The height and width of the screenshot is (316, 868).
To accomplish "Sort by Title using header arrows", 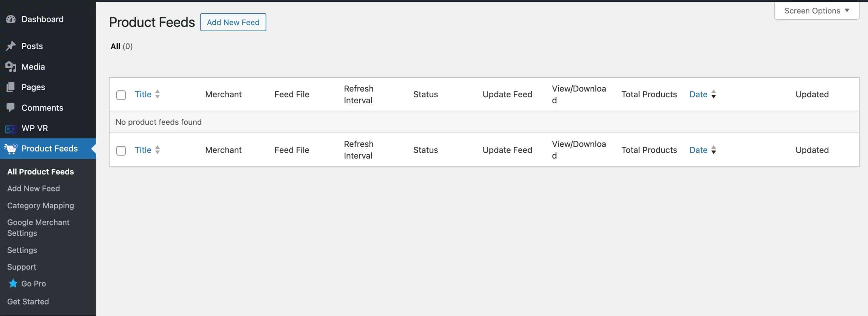I will click(157, 94).
